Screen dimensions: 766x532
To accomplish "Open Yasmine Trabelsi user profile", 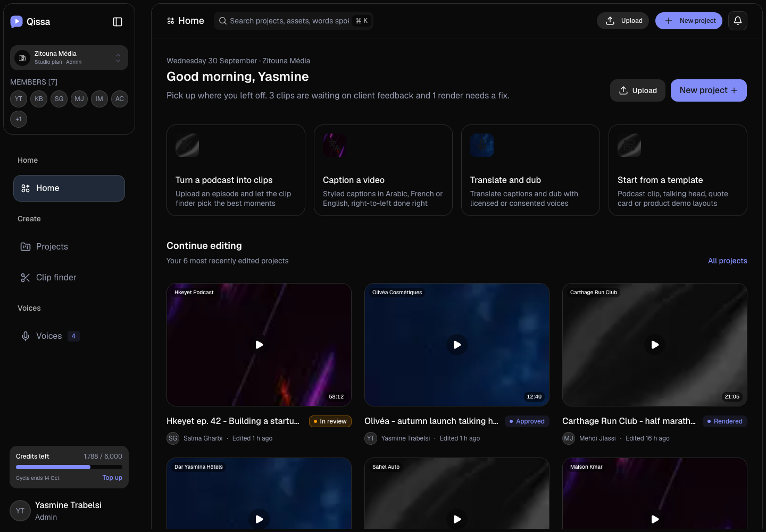I will click(x=69, y=511).
